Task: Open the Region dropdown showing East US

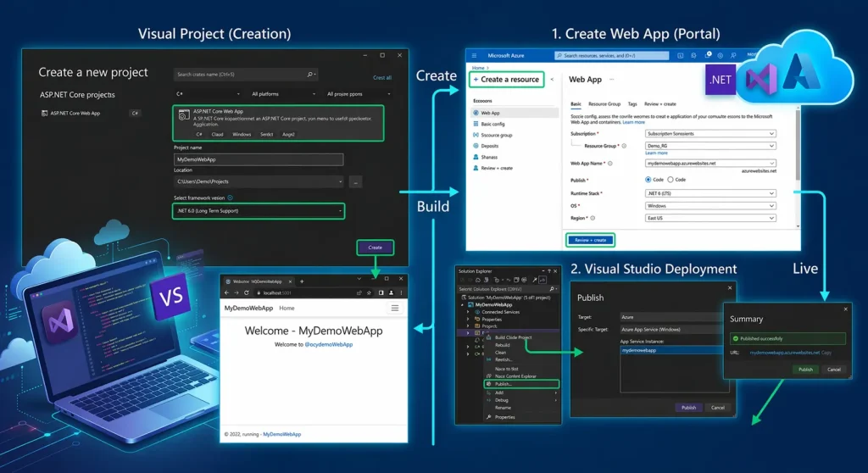Action: pyautogui.click(x=710, y=218)
